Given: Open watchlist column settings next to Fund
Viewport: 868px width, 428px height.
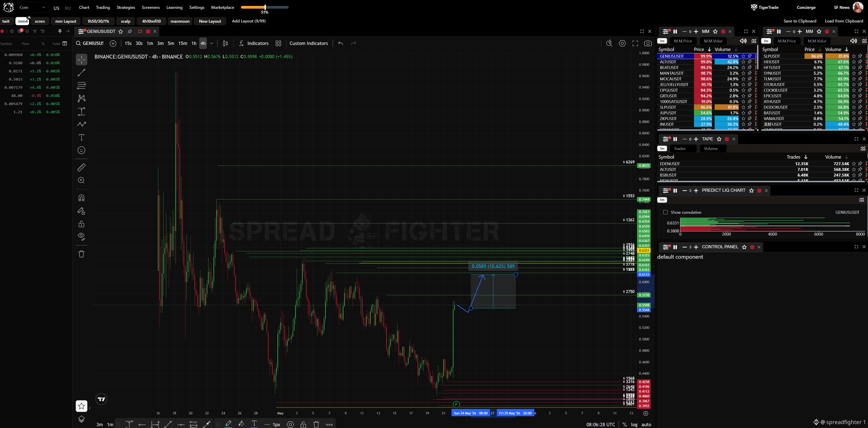Looking at the screenshot, I should (65, 44).
